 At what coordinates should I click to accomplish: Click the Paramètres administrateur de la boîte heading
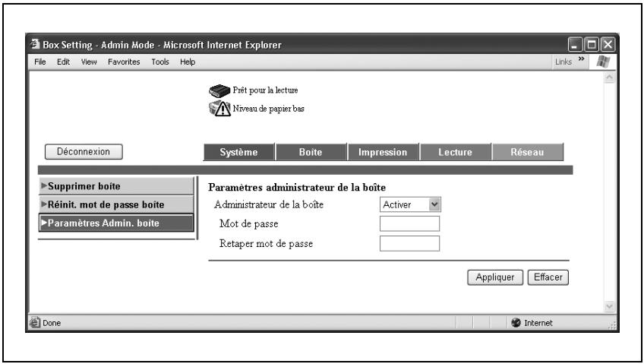tap(297, 188)
